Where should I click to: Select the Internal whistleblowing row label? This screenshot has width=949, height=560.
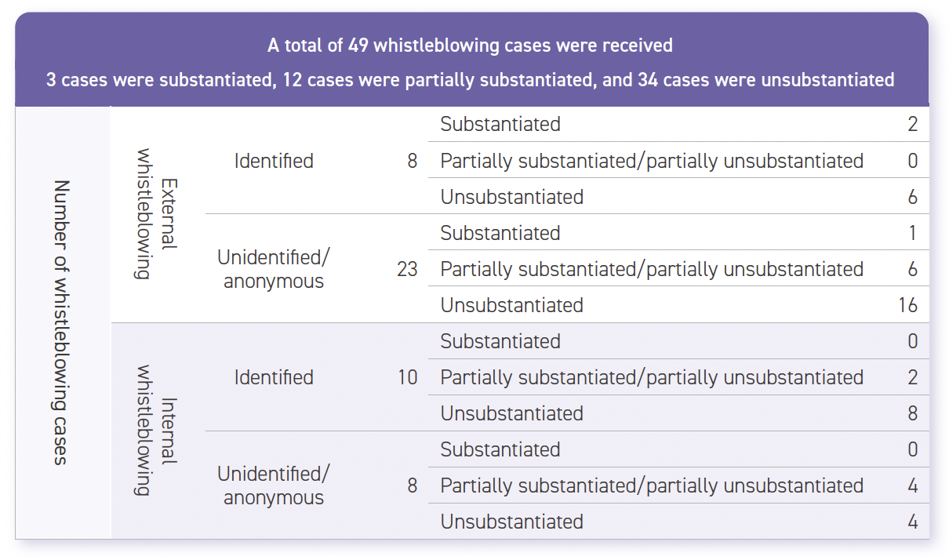[x=155, y=431]
